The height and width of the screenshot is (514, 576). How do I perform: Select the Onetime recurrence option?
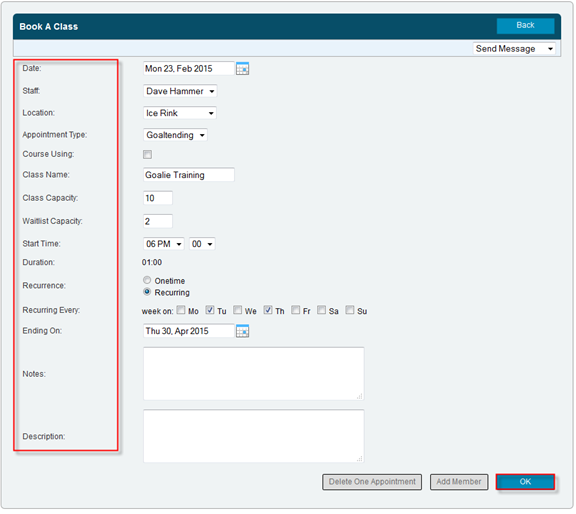(x=147, y=281)
